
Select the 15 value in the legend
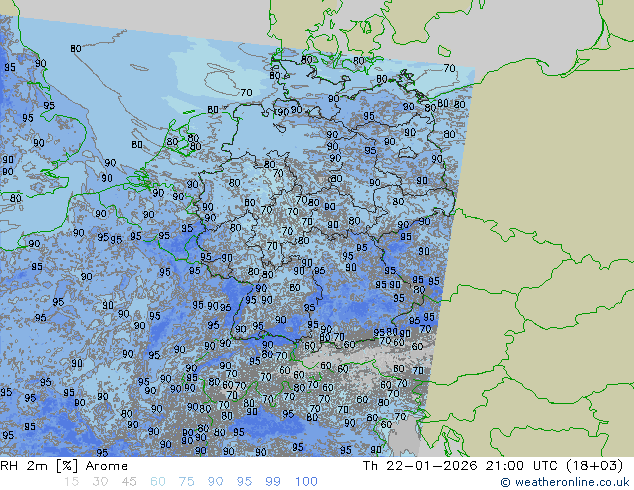click(x=71, y=482)
